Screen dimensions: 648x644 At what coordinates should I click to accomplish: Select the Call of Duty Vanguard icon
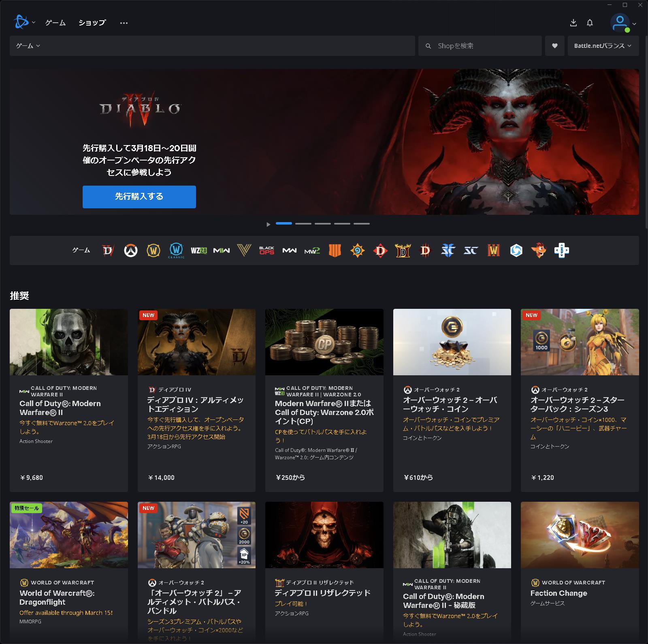tap(244, 250)
